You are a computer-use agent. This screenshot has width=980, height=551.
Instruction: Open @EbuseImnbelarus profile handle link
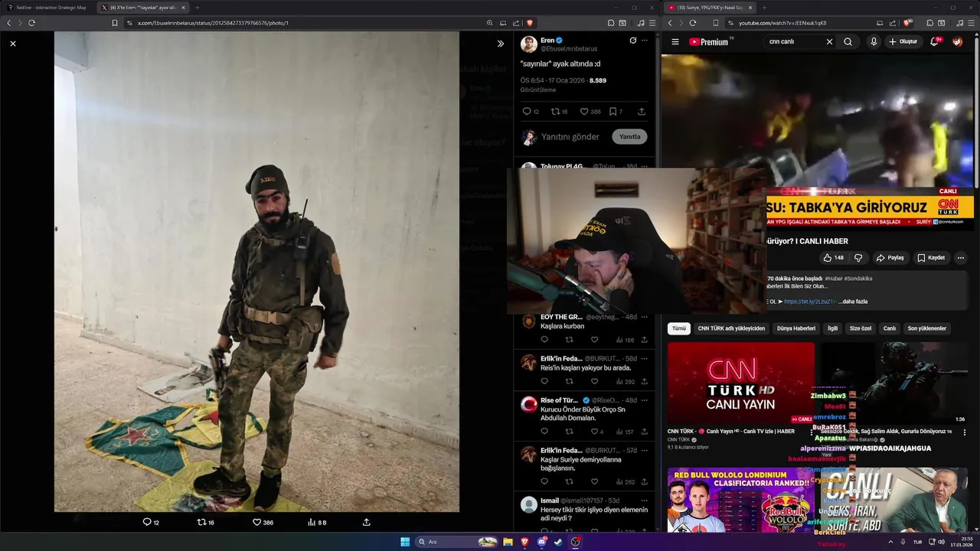point(569,49)
